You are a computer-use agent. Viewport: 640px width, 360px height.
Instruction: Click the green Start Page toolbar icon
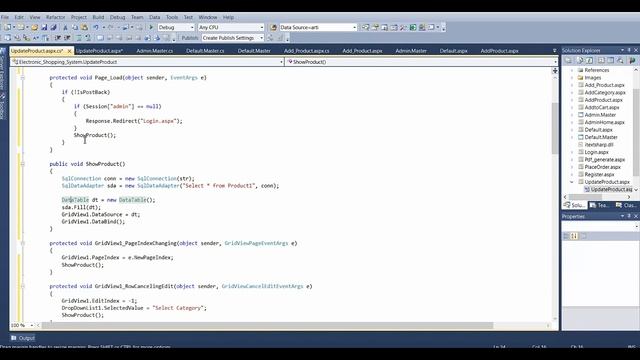tap(413, 27)
